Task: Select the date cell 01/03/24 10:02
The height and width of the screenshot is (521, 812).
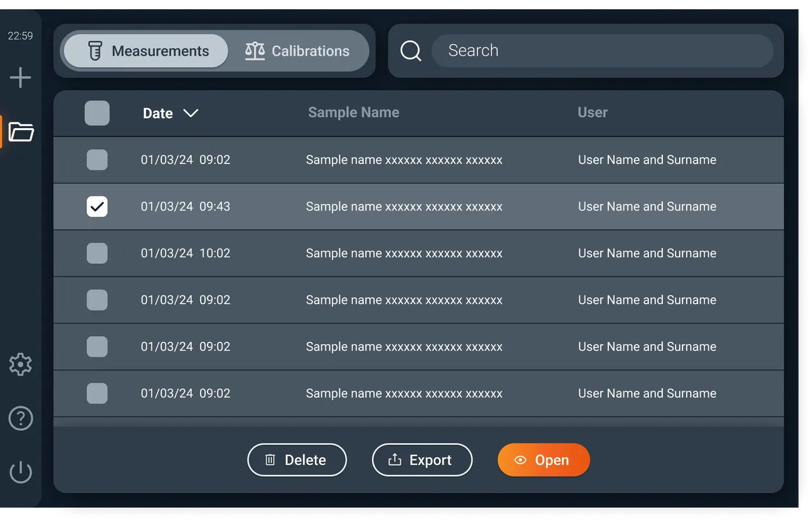Action: pyautogui.click(x=186, y=253)
